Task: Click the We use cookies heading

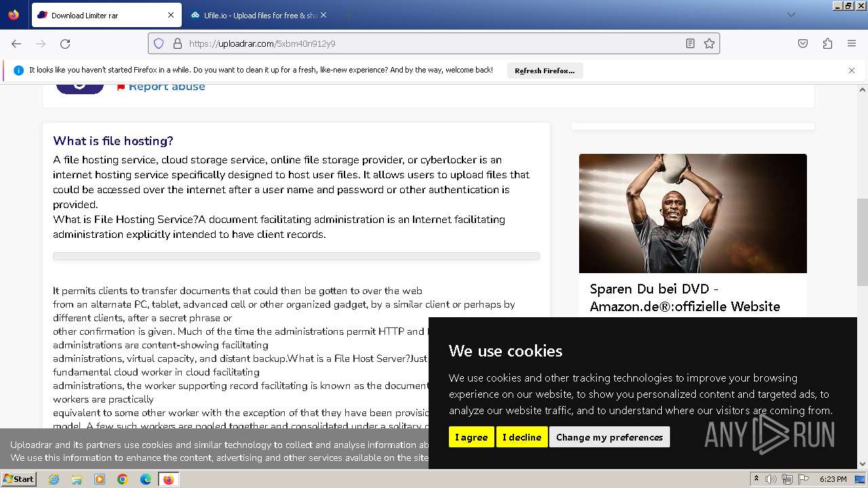Action: point(505,351)
